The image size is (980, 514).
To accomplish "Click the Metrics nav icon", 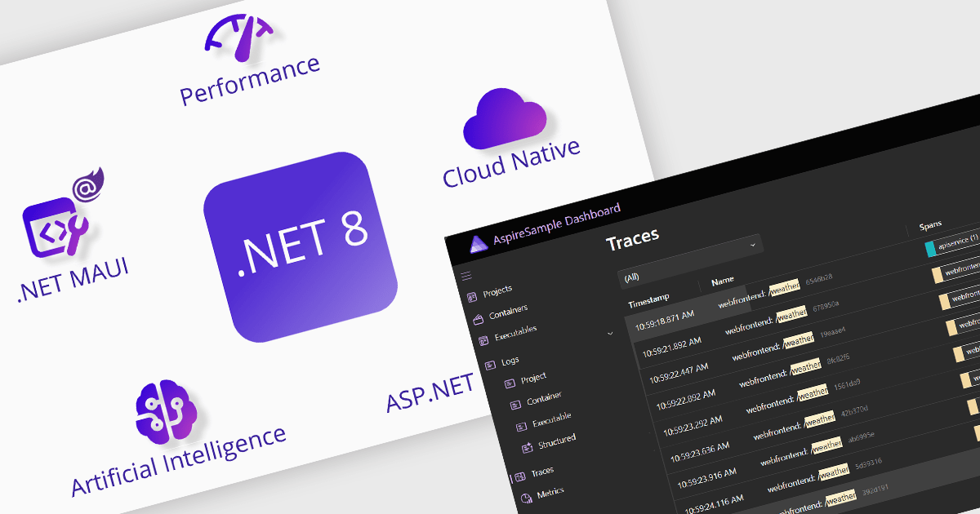I will pyautogui.click(x=526, y=498).
